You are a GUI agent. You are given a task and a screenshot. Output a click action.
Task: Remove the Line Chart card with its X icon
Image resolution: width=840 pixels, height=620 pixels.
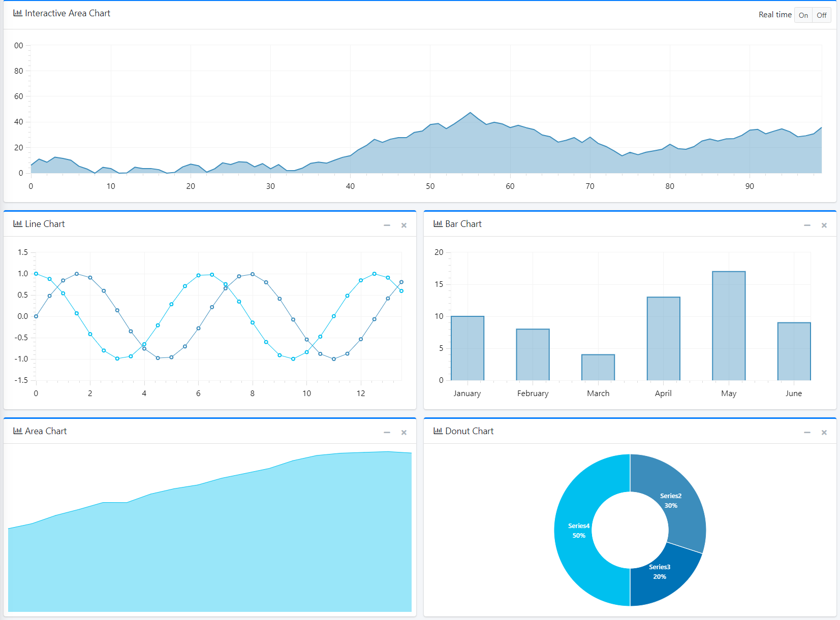(404, 225)
